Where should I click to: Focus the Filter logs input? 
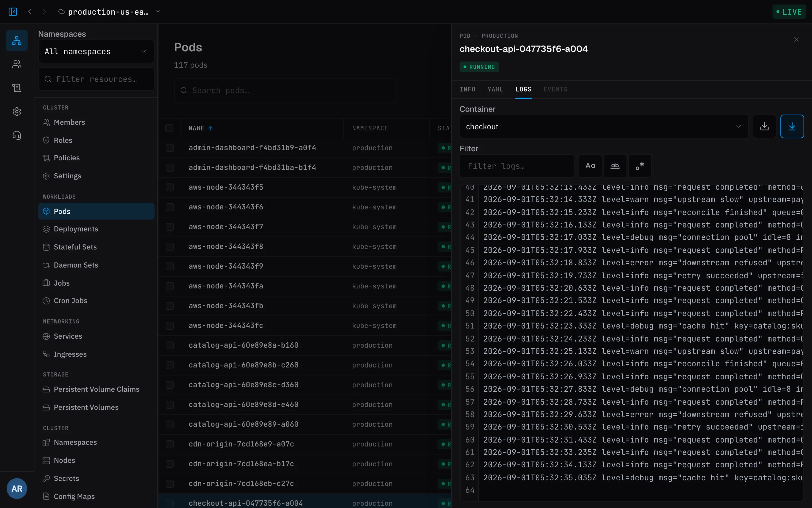[x=517, y=166]
